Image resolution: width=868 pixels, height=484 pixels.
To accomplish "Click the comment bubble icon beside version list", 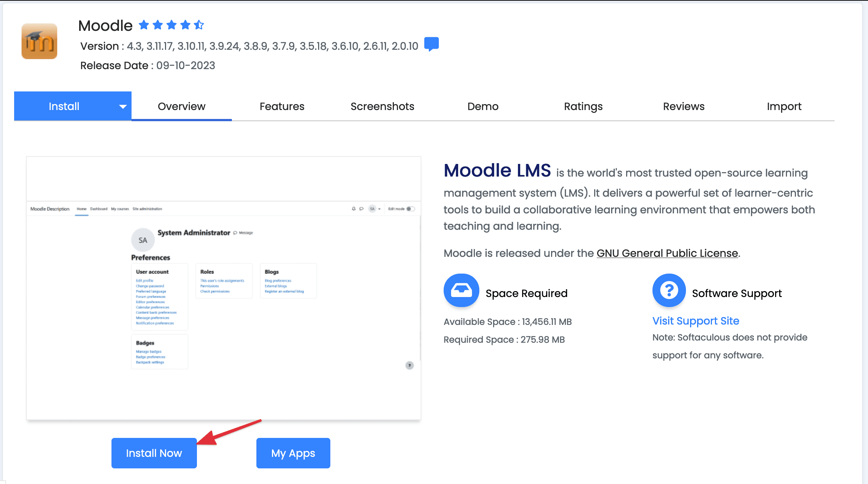I will point(432,44).
